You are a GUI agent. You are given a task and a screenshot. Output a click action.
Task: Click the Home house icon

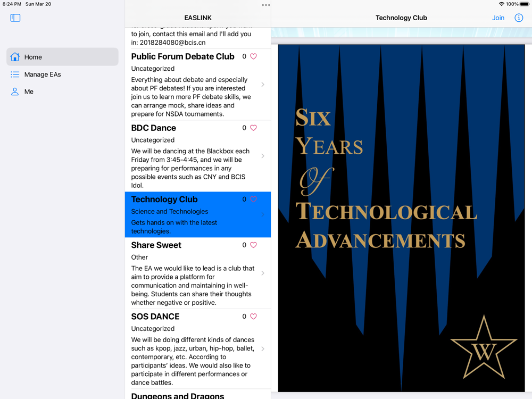point(15,57)
